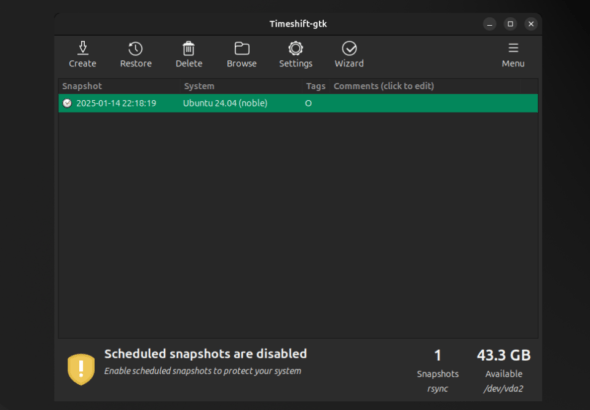Click the /dev/vda2 device label
Screen dimensions: 590x410
point(503,389)
